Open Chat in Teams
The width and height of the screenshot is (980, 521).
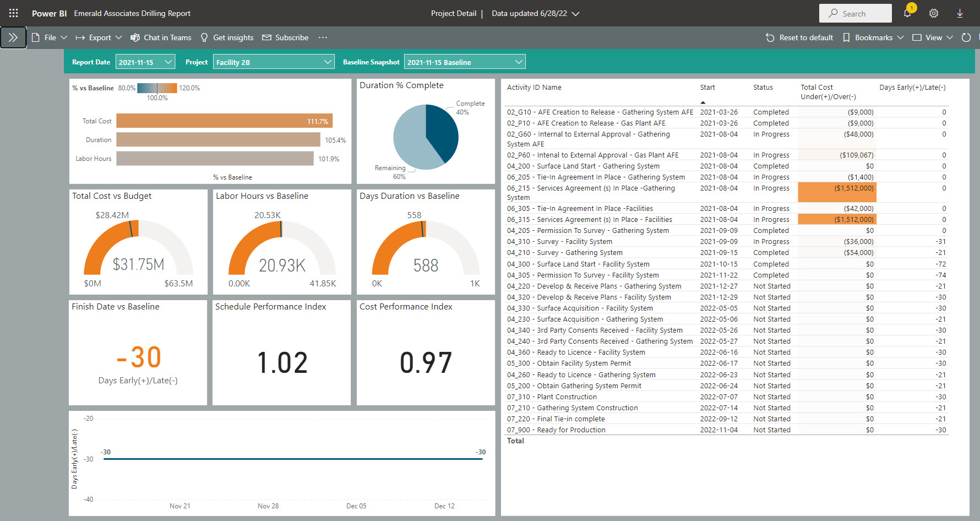pos(161,37)
